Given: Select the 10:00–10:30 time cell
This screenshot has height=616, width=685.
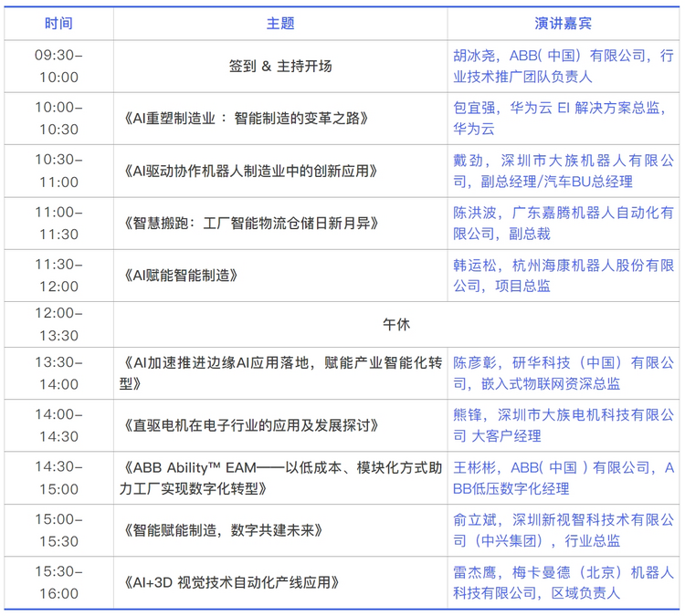Looking at the screenshot, I should (x=58, y=119).
